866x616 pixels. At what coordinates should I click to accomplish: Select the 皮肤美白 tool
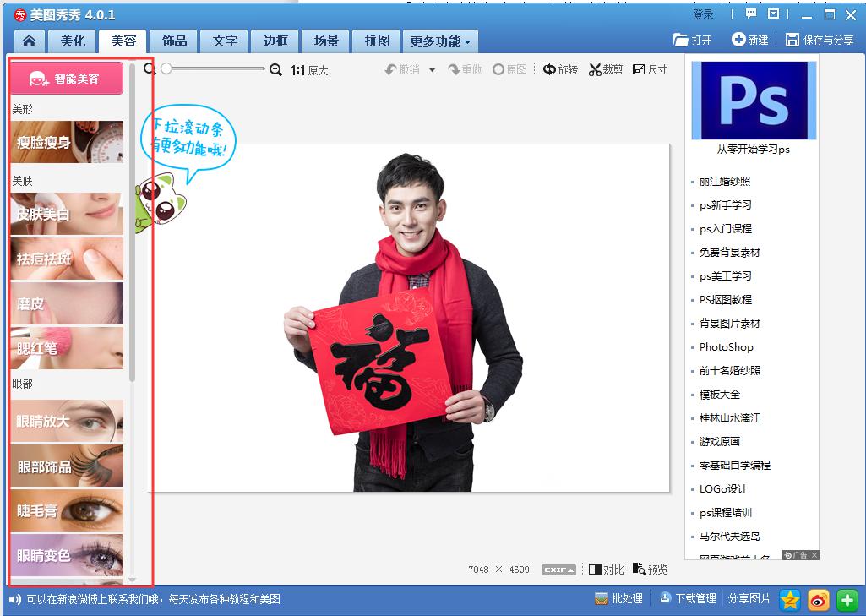(67, 214)
